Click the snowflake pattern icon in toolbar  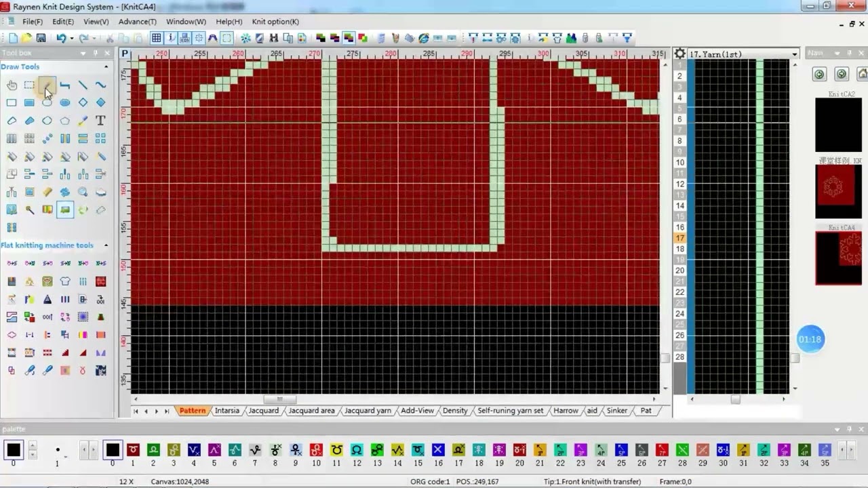pos(245,38)
